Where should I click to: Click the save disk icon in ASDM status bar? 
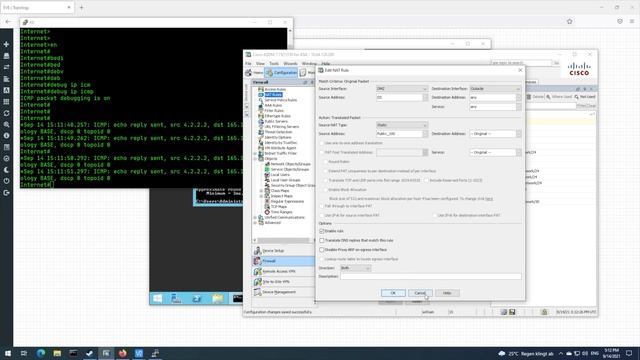tap(512, 312)
